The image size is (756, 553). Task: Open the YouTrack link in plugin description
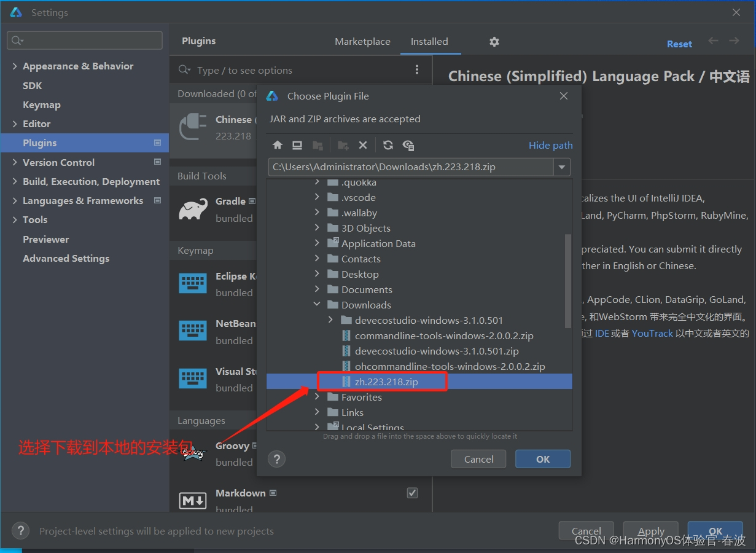coord(652,333)
